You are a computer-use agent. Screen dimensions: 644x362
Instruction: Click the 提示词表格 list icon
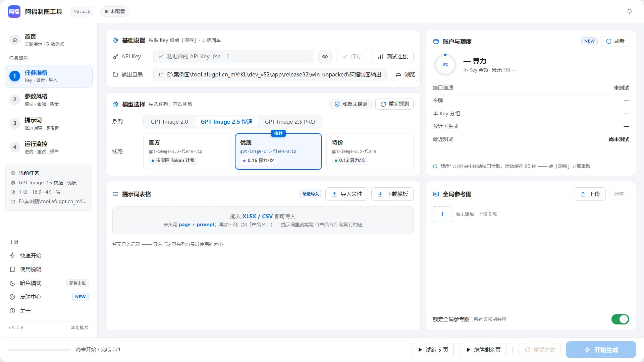click(116, 194)
